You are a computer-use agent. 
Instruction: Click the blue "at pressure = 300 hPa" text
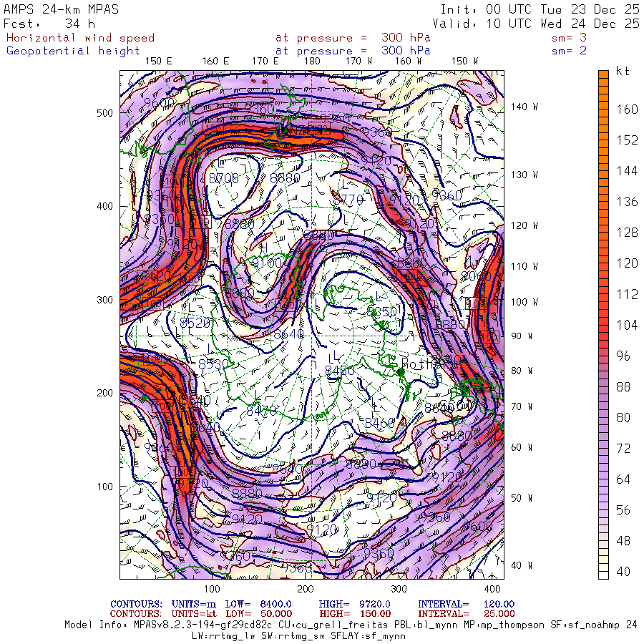[x=353, y=51]
